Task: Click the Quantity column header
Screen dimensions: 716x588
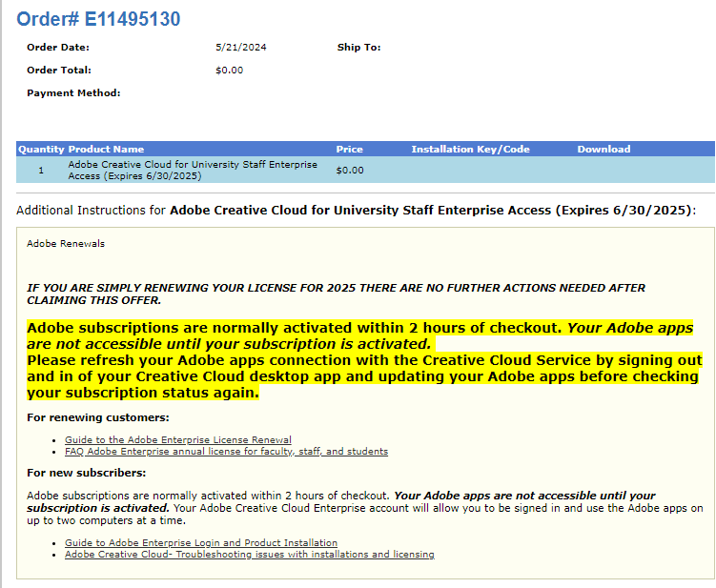Action: coord(41,149)
